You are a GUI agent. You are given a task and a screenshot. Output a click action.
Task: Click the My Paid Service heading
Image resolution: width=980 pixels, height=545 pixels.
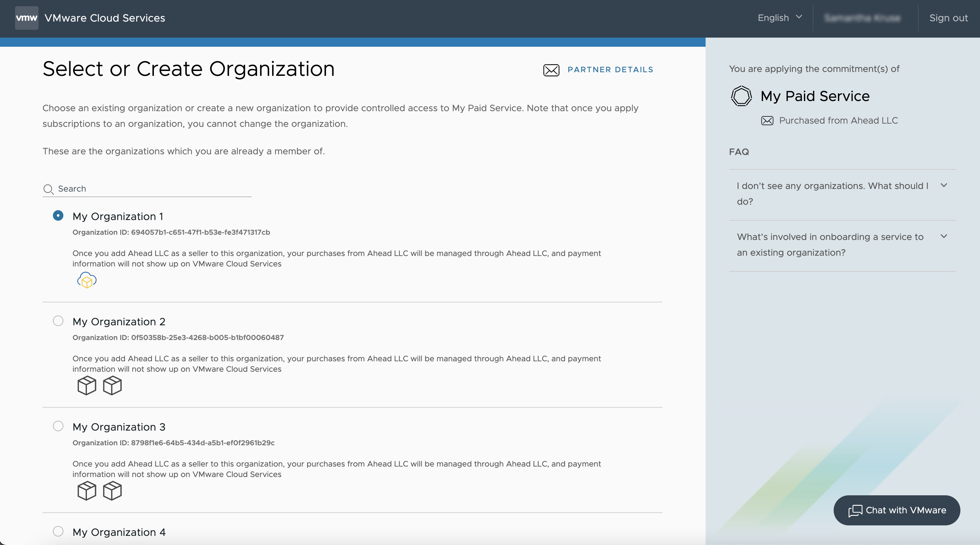point(815,96)
